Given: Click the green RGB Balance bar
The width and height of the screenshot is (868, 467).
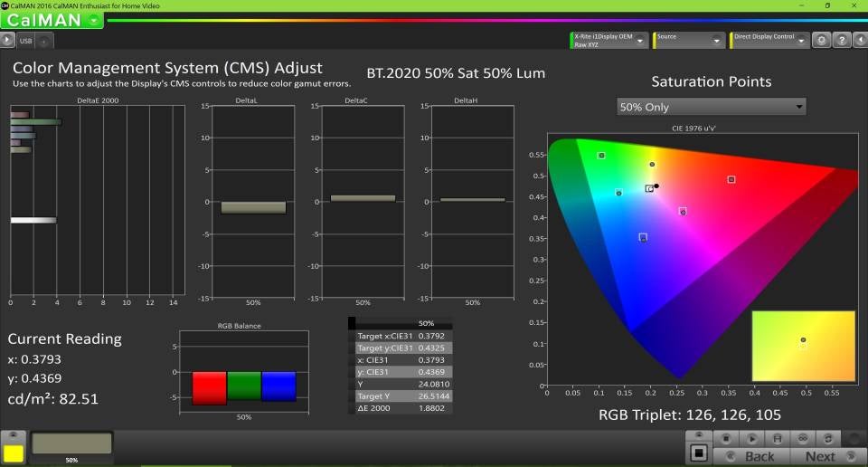Looking at the screenshot, I should pyautogui.click(x=244, y=386).
